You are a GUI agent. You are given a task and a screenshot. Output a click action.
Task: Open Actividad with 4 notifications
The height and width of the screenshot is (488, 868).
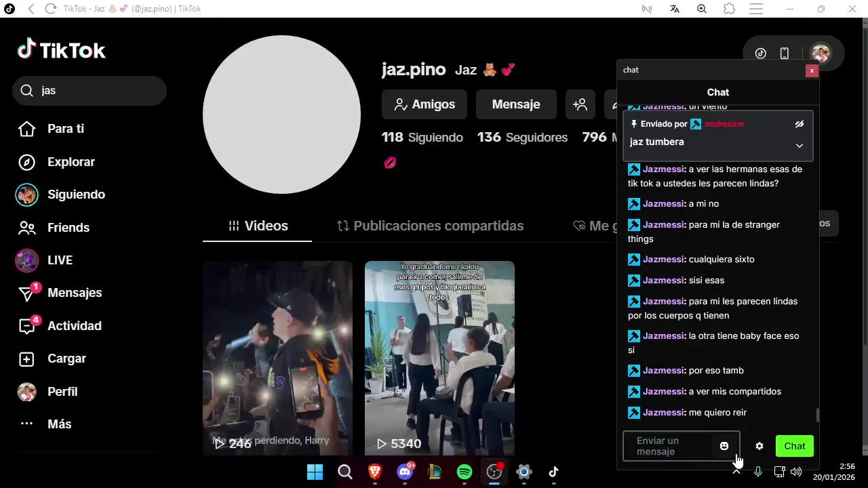click(x=60, y=326)
